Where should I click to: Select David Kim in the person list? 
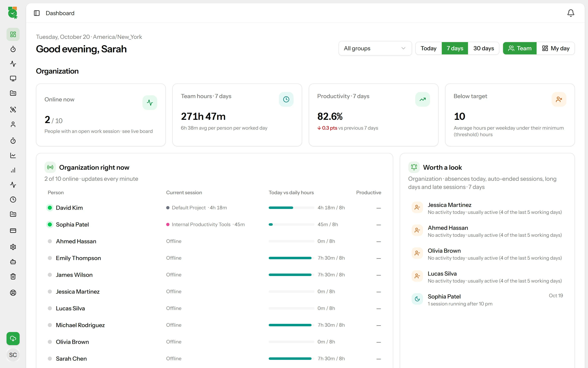(x=69, y=208)
